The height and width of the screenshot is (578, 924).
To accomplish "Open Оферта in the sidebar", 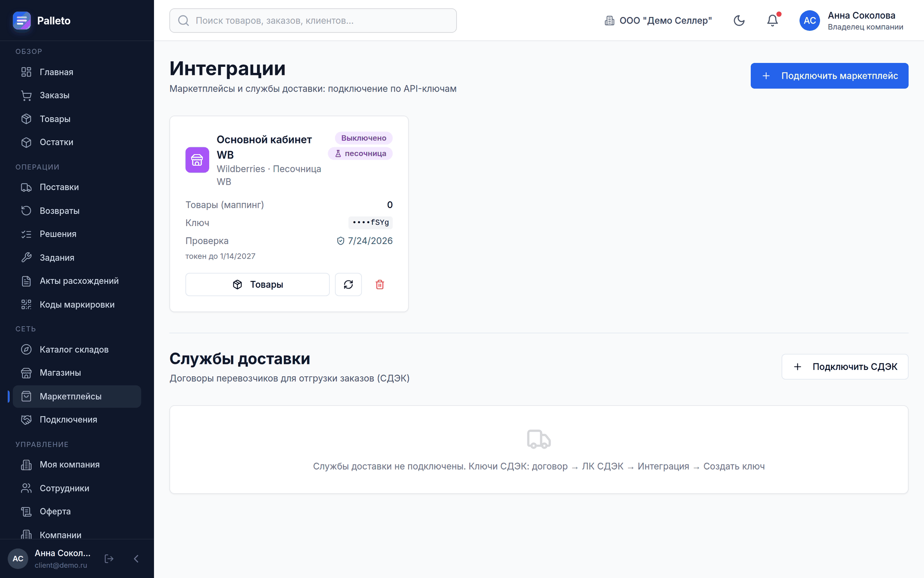I will point(77,511).
